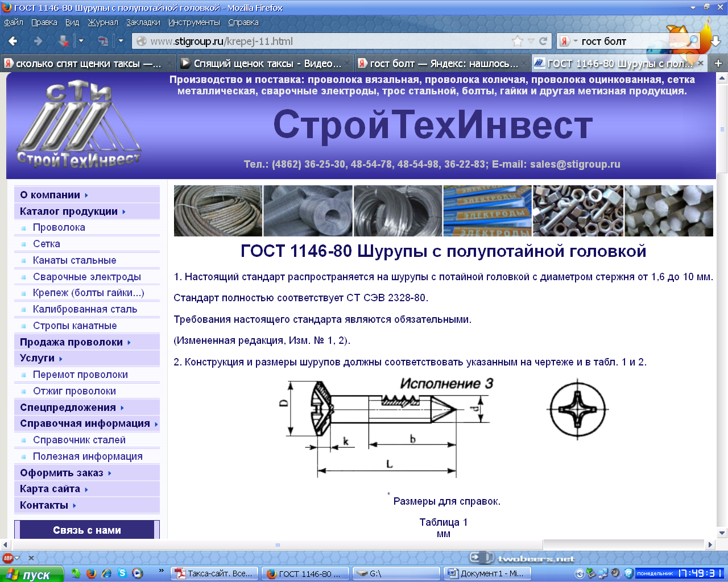Image resolution: width=728 pixels, height=582 pixels.
Task: Open the Проволока sidebar link
Action: [59, 227]
